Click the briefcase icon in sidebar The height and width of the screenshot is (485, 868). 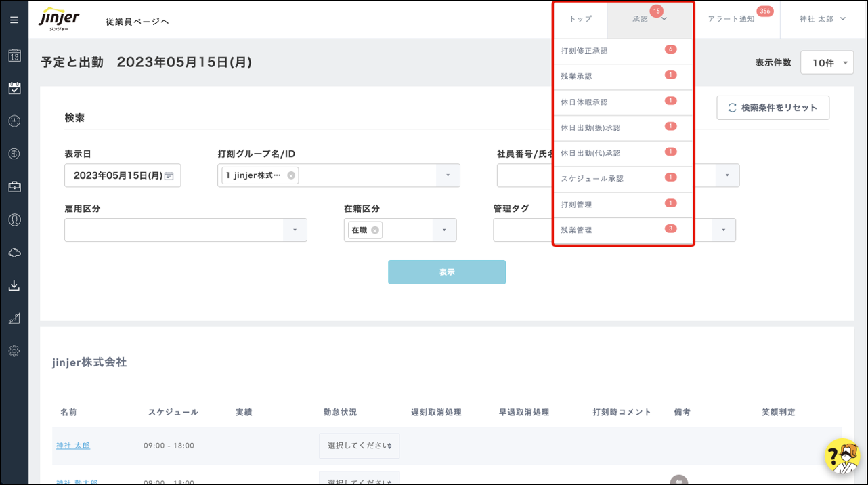coord(14,187)
